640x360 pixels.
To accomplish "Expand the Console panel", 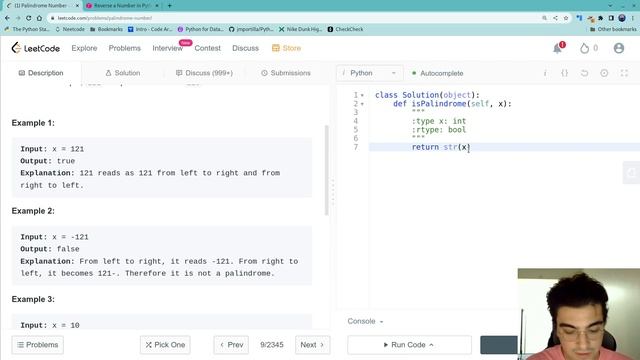I will point(365,321).
